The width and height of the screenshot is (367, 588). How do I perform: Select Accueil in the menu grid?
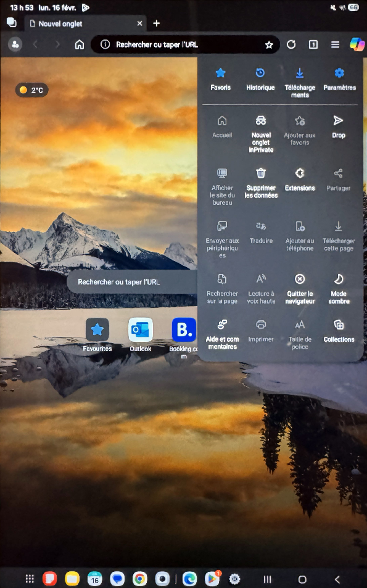click(222, 126)
